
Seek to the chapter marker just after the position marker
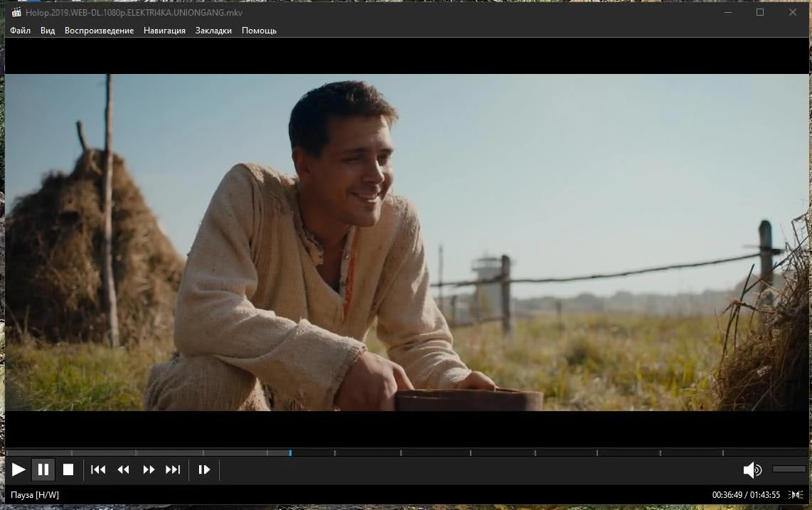click(x=334, y=453)
